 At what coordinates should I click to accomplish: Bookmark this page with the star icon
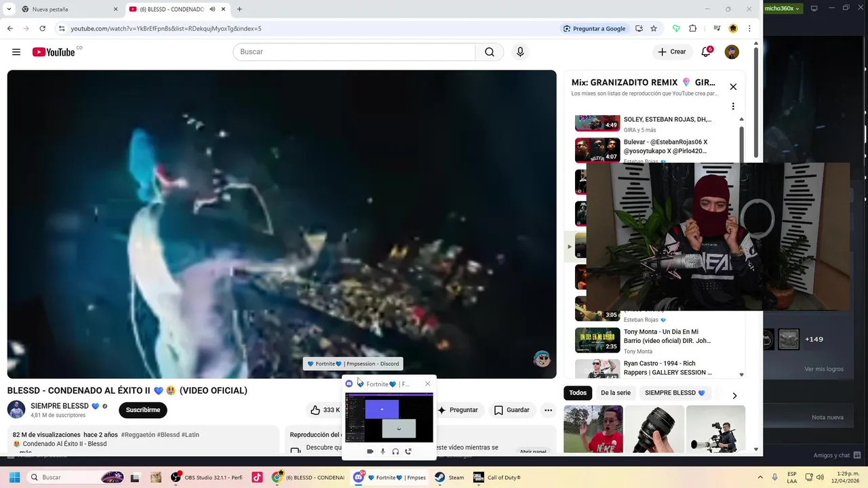(654, 28)
